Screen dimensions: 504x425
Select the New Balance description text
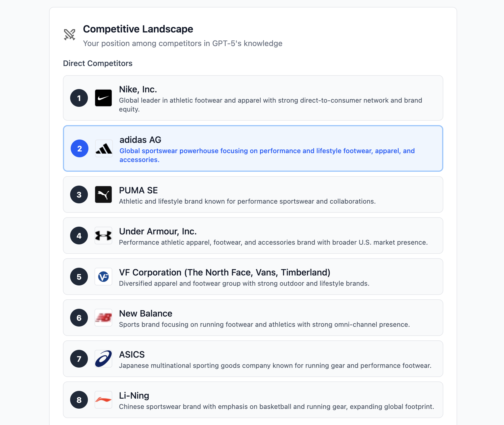pyautogui.click(x=264, y=325)
